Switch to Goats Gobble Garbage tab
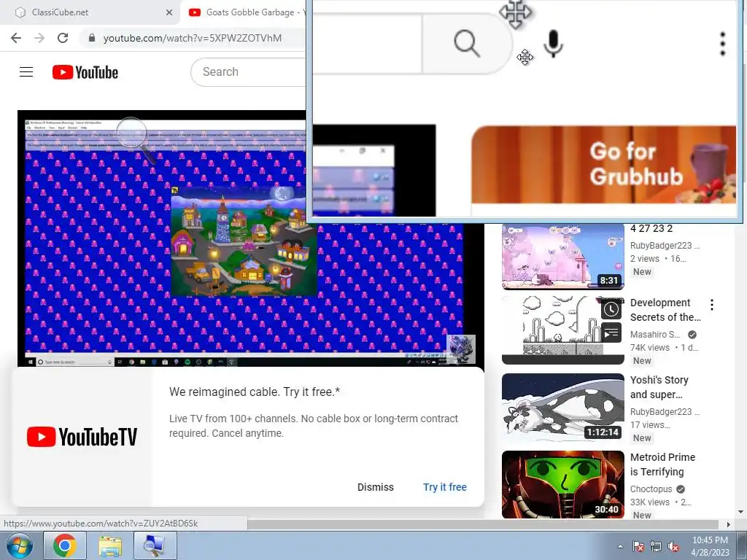Screen dimensions: 747x560 pyautogui.click(x=245, y=12)
